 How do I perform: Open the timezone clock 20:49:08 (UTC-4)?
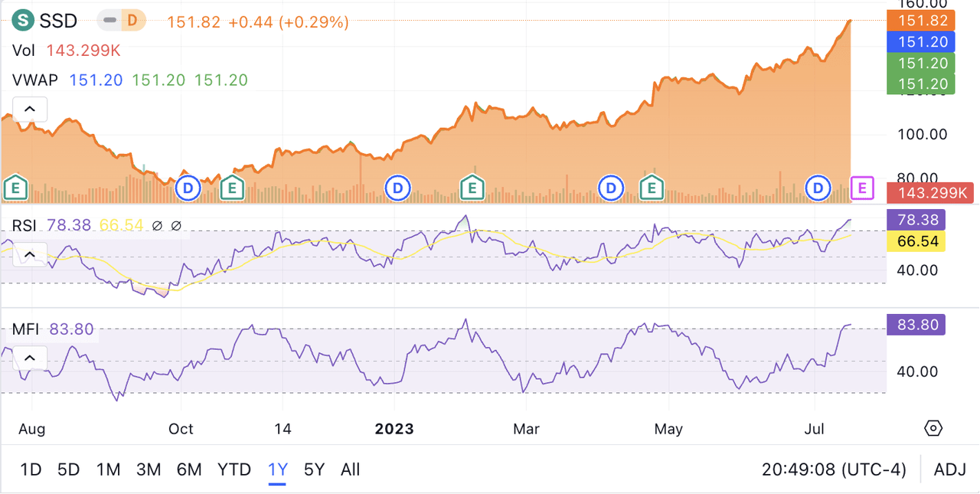pos(834,469)
